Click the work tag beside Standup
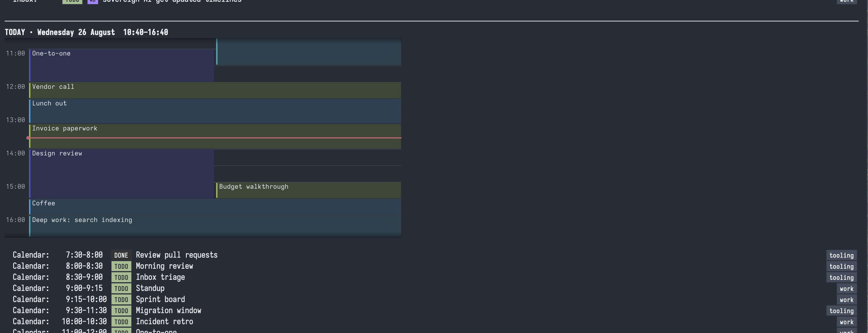This screenshot has width=868, height=333. coord(846,289)
